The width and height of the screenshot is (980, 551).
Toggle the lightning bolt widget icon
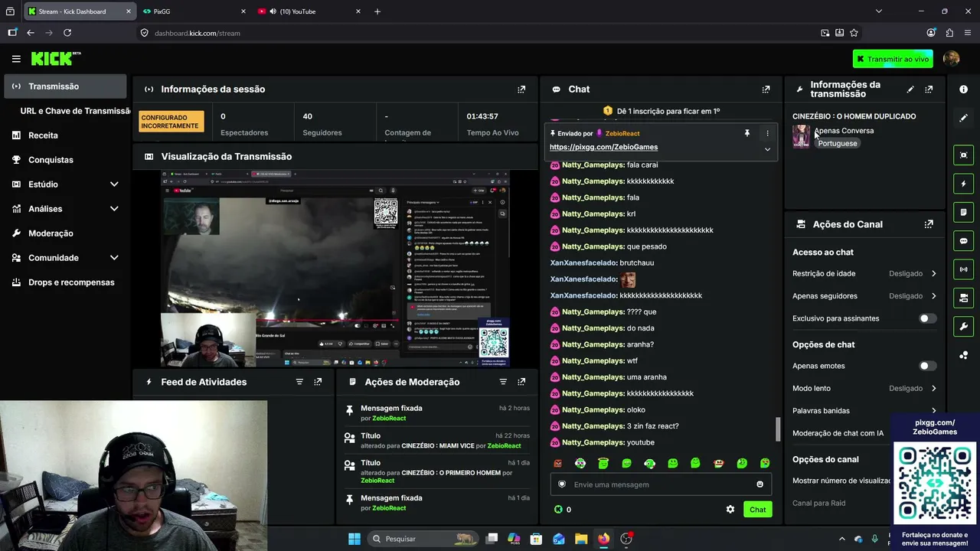[x=963, y=184]
